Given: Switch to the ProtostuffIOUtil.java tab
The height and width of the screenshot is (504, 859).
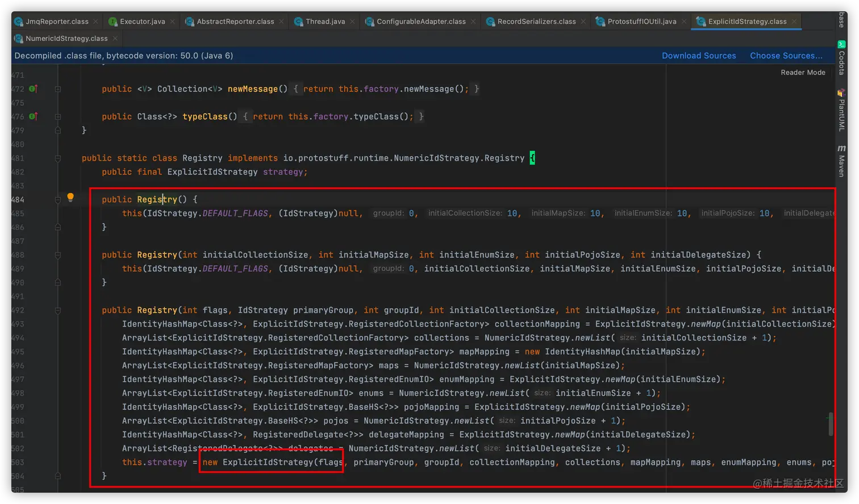Looking at the screenshot, I should 641,22.
